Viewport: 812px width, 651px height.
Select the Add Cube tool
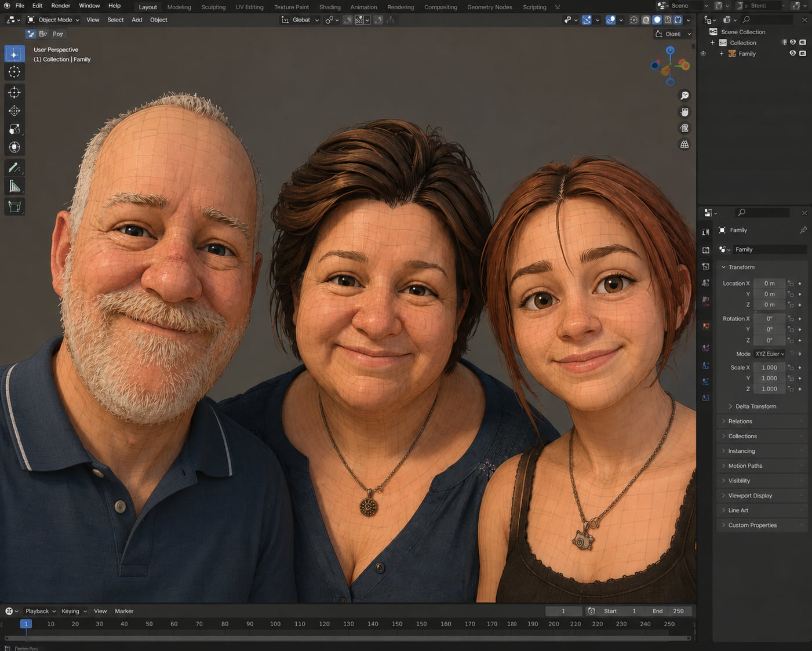click(14, 206)
